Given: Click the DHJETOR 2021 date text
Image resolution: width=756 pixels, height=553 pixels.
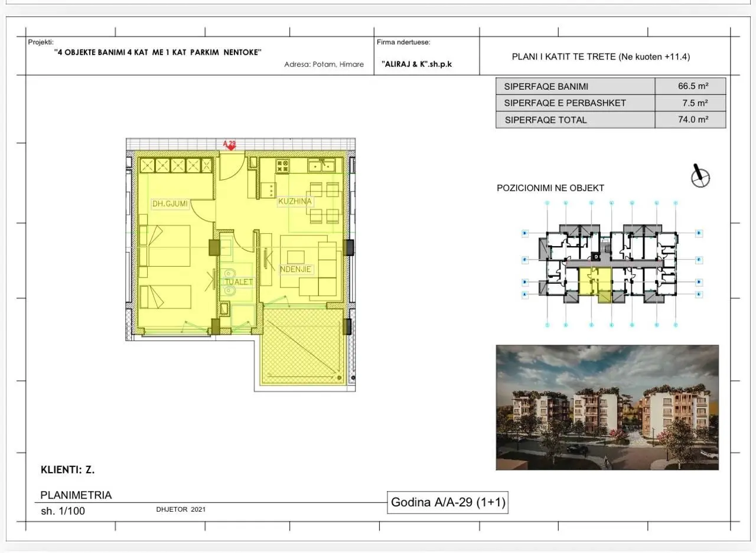Looking at the screenshot, I should (181, 509).
